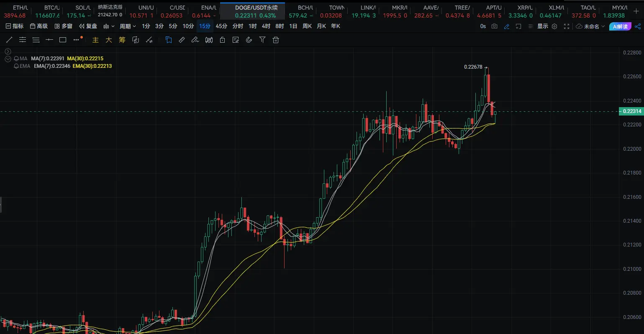Image resolution: width=644 pixels, height=334 pixels.
Task: Select the 15分 timeframe
Action: pyautogui.click(x=205, y=26)
